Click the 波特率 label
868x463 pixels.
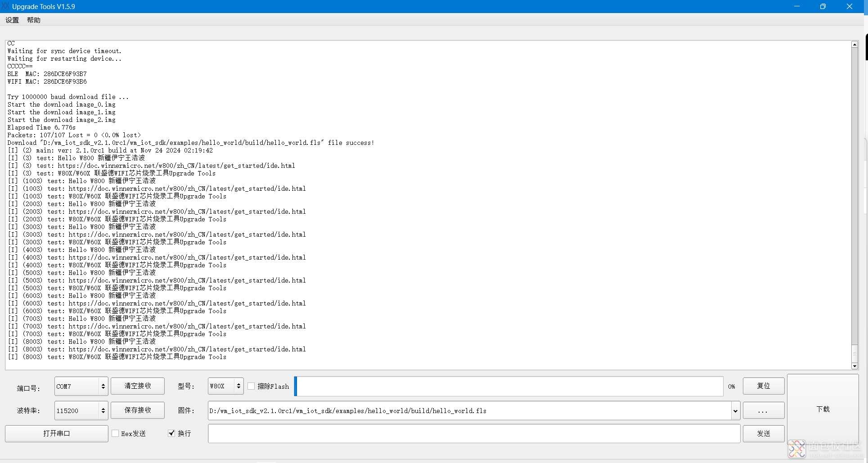coord(28,410)
